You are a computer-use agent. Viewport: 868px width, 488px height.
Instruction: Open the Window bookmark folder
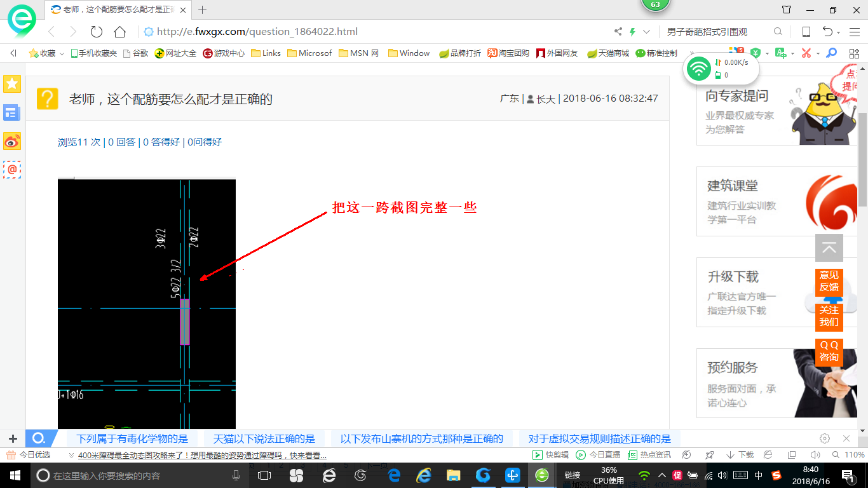pos(409,53)
